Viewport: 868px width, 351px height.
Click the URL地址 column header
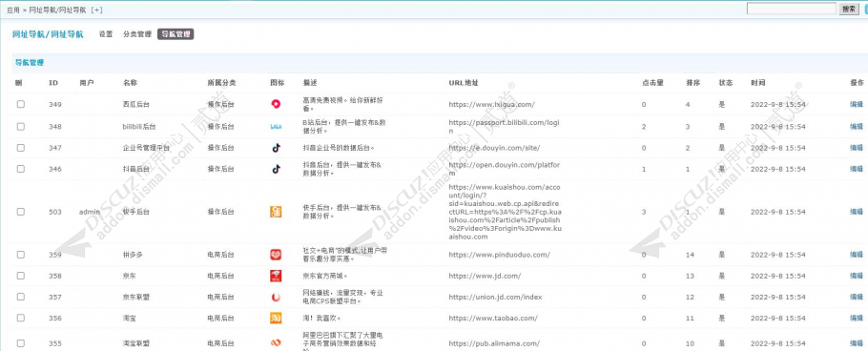point(464,82)
